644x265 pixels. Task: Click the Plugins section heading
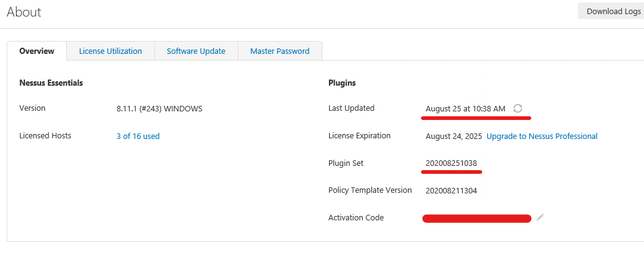342,83
